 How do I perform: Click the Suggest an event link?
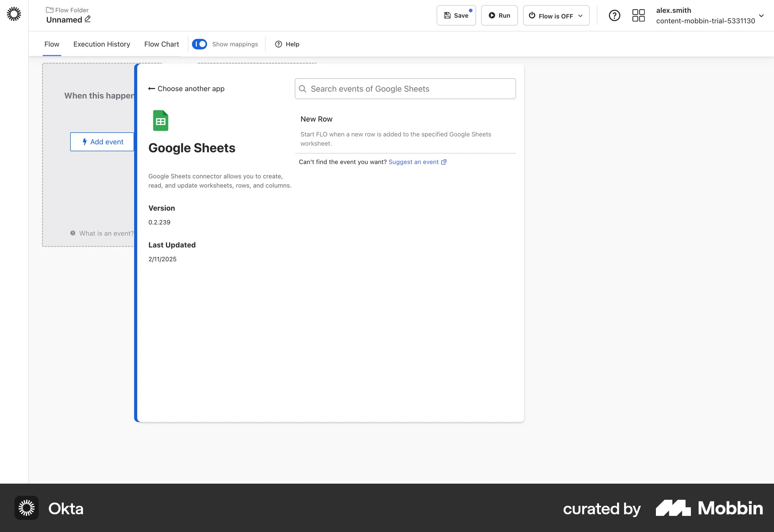pos(414,162)
